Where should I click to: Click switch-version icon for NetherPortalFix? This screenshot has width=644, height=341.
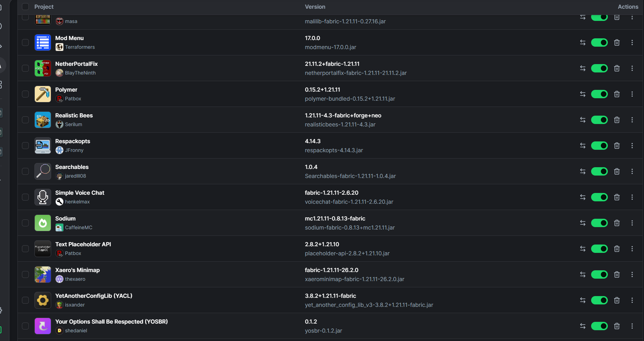[x=583, y=68]
